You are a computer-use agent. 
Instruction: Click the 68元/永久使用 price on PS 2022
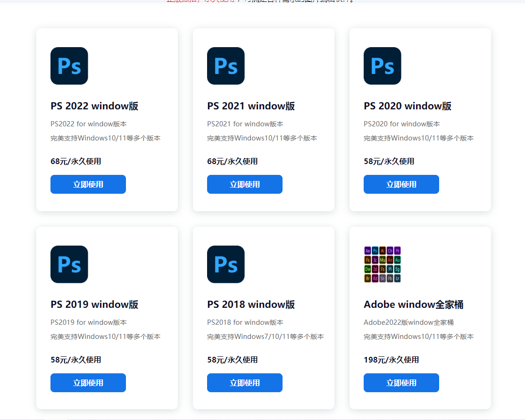pyautogui.click(x=75, y=162)
